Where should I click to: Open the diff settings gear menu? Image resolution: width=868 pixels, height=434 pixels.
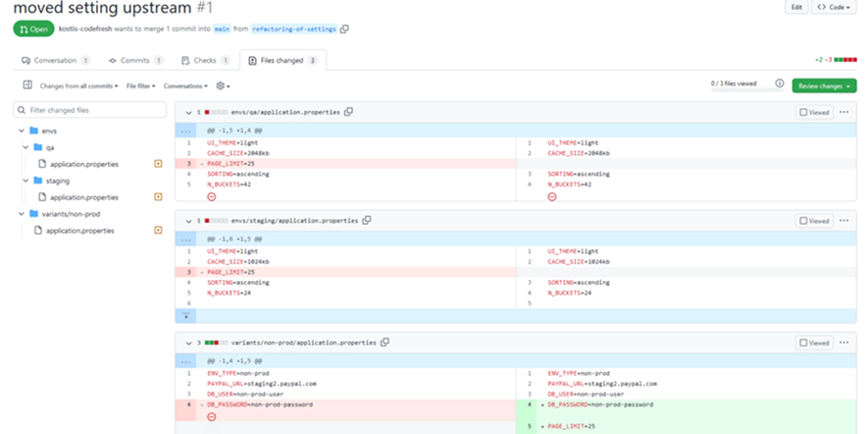pos(223,85)
